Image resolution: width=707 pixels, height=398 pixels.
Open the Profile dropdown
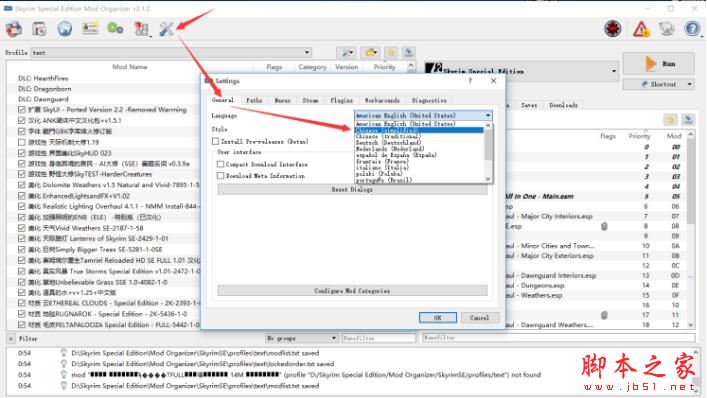[x=171, y=52]
